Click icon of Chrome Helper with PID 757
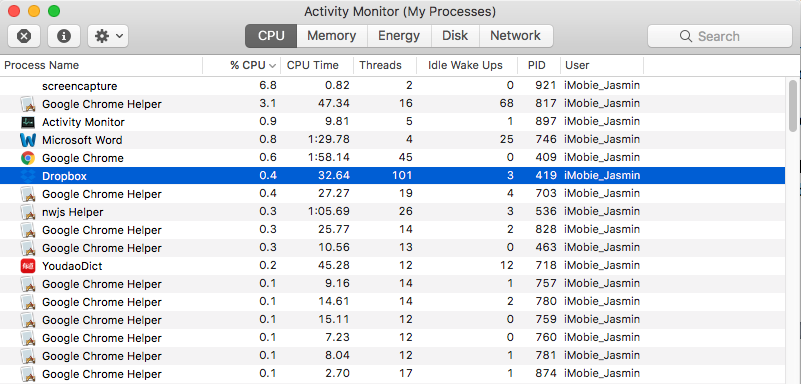801x384 pixels. (x=28, y=284)
